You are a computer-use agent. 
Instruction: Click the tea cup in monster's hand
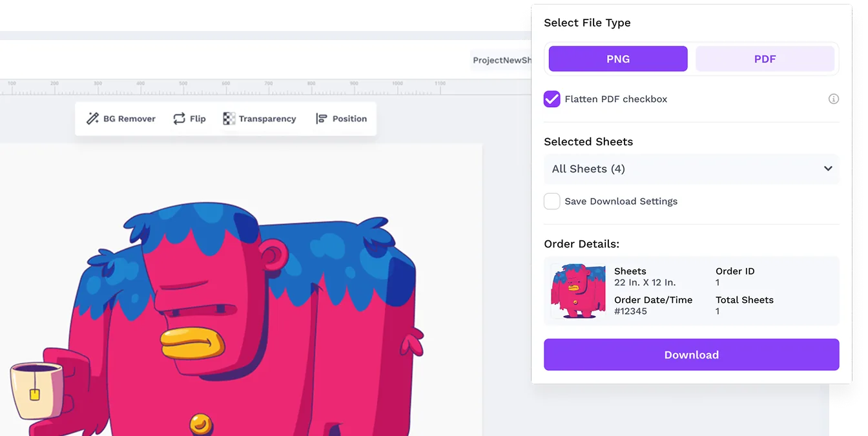tap(37, 391)
